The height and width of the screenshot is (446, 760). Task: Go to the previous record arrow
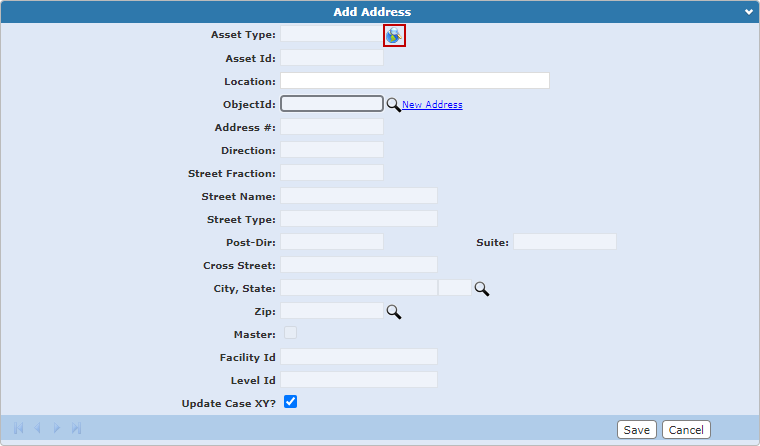point(37,428)
